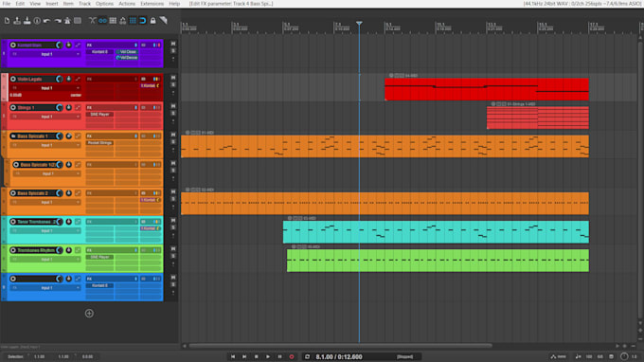Adjust volume knob on Trombones Rhythm track
Image resolution: width=644 pixels, height=362 pixels.
point(59,250)
